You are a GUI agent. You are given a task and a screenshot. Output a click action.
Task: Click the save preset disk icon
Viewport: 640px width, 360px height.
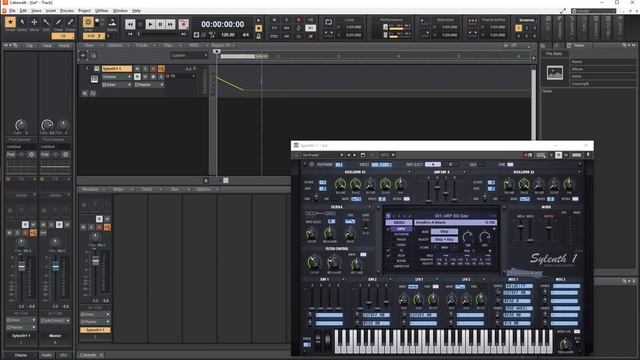[x=363, y=155]
